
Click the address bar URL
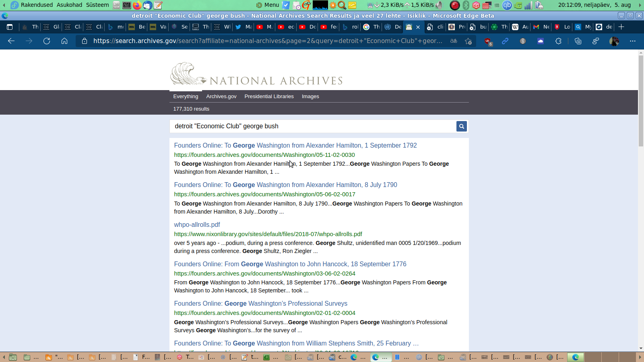(268, 41)
